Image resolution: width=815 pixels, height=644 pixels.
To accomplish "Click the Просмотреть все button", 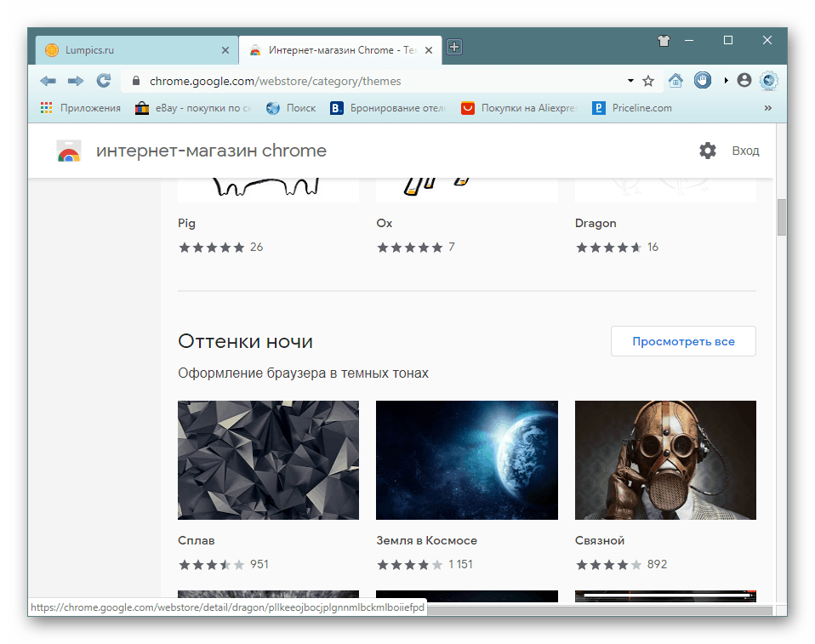I will pyautogui.click(x=682, y=340).
